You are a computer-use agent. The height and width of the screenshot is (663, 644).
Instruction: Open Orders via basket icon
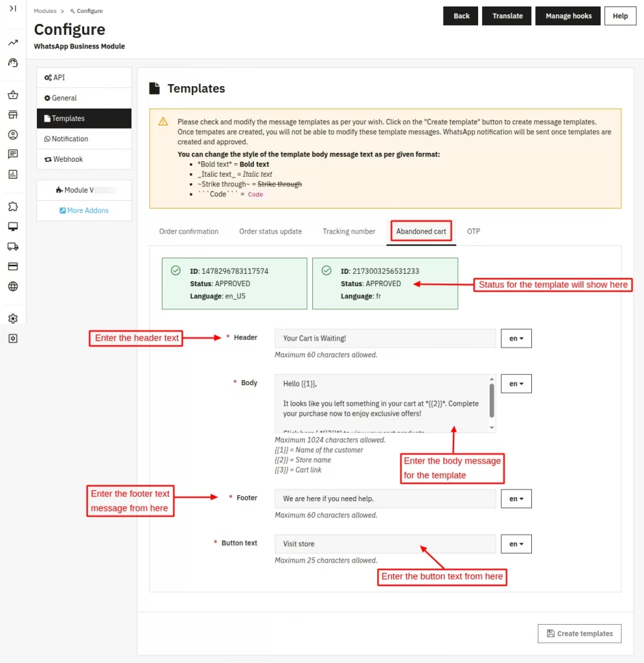13,95
